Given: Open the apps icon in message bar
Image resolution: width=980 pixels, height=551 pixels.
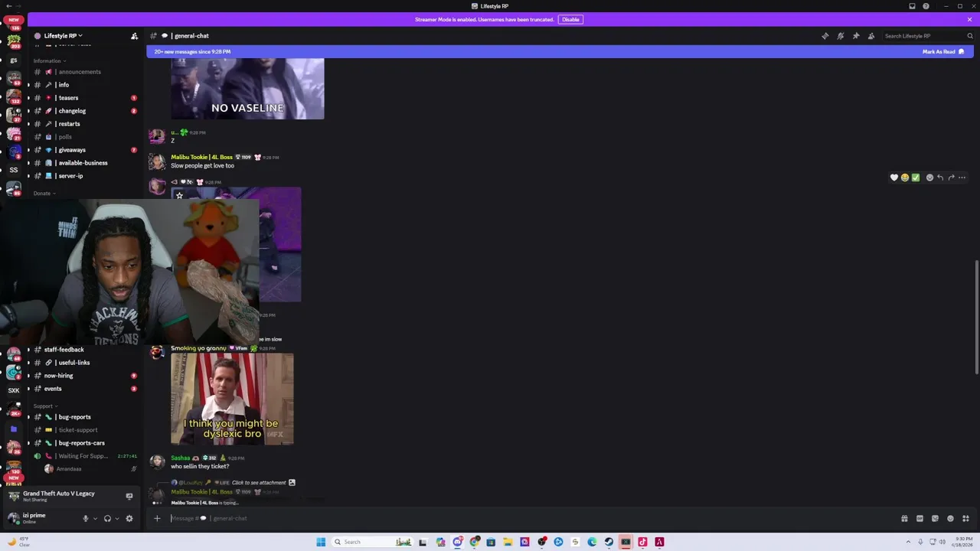Looking at the screenshot, I should (965, 518).
